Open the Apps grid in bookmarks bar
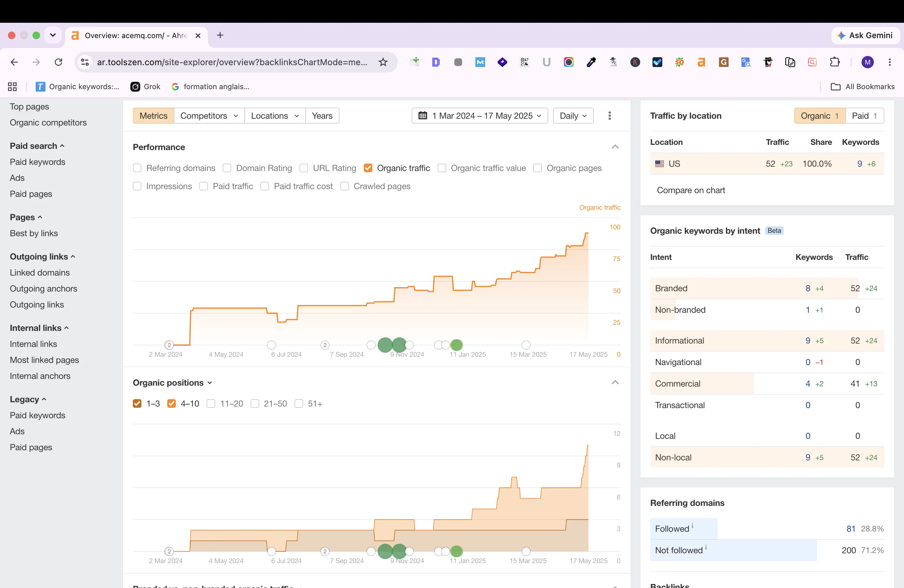The width and height of the screenshot is (904, 588). [12, 87]
